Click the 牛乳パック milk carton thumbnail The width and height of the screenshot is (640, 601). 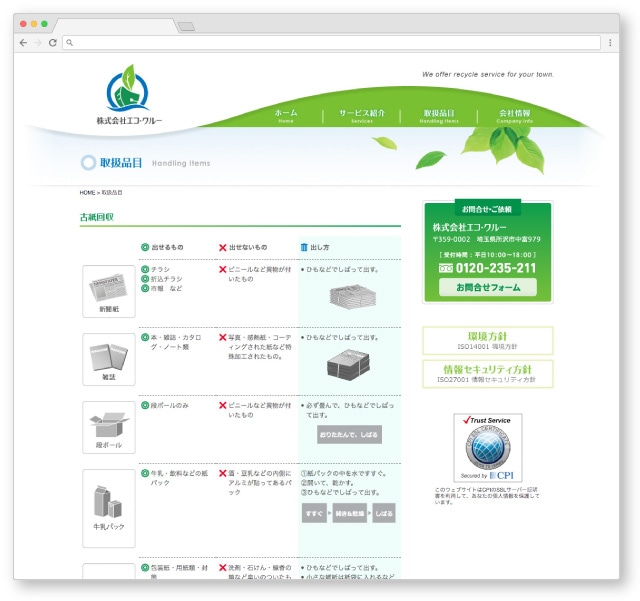(x=109, y=508)
